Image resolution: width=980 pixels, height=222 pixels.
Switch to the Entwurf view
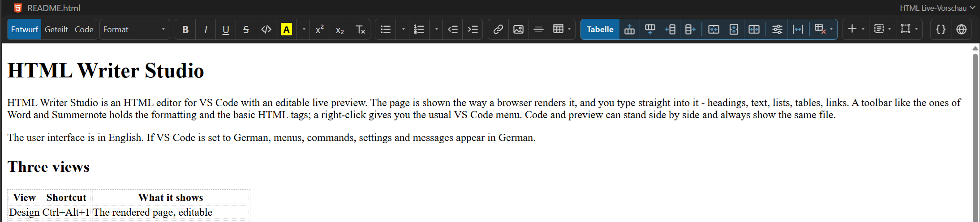(x=24, y=30)
